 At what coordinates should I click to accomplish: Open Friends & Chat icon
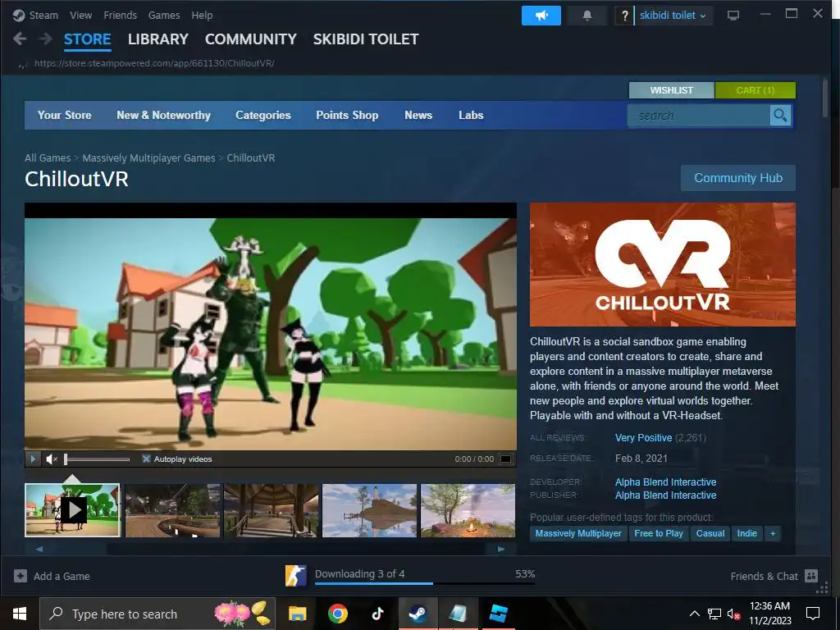point(811,576)
